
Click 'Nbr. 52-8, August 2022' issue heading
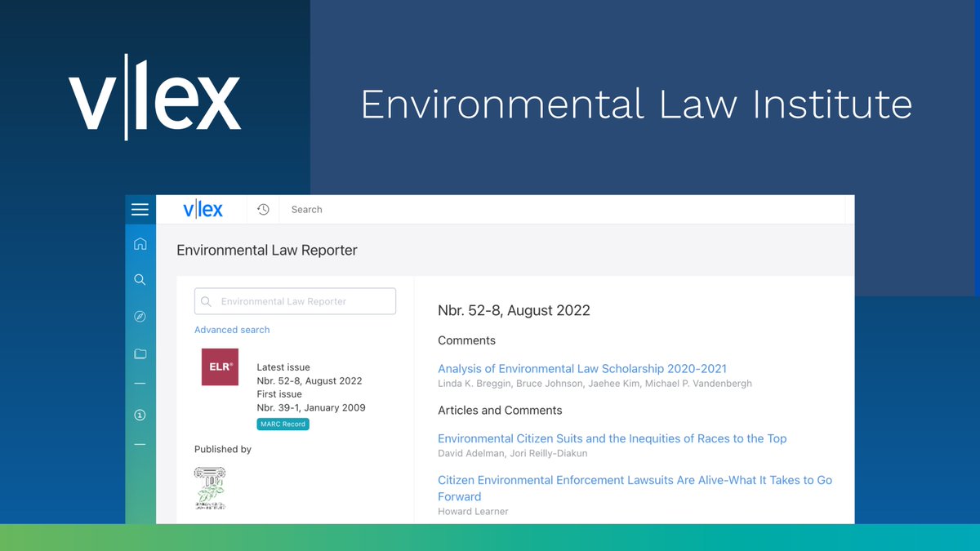(x=514, y=310)
